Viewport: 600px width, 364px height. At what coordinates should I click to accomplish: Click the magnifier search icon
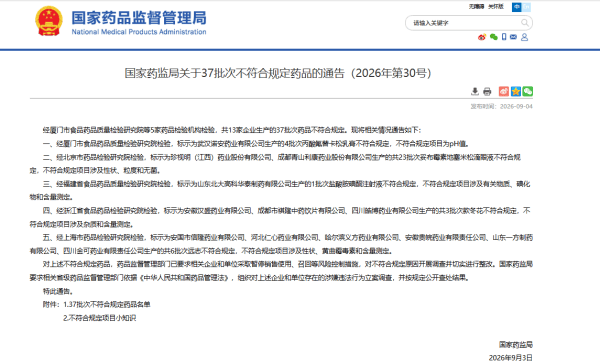click(x=525, y=23)
